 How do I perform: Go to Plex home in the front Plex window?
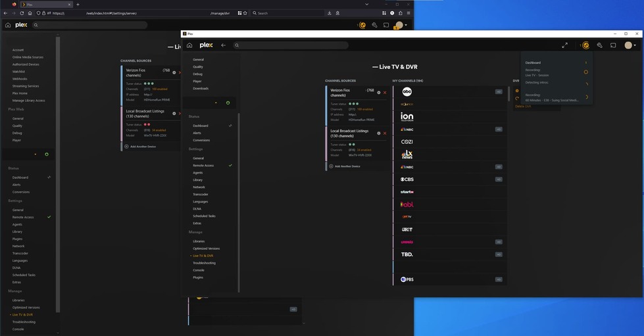click(x=189, y=45)
